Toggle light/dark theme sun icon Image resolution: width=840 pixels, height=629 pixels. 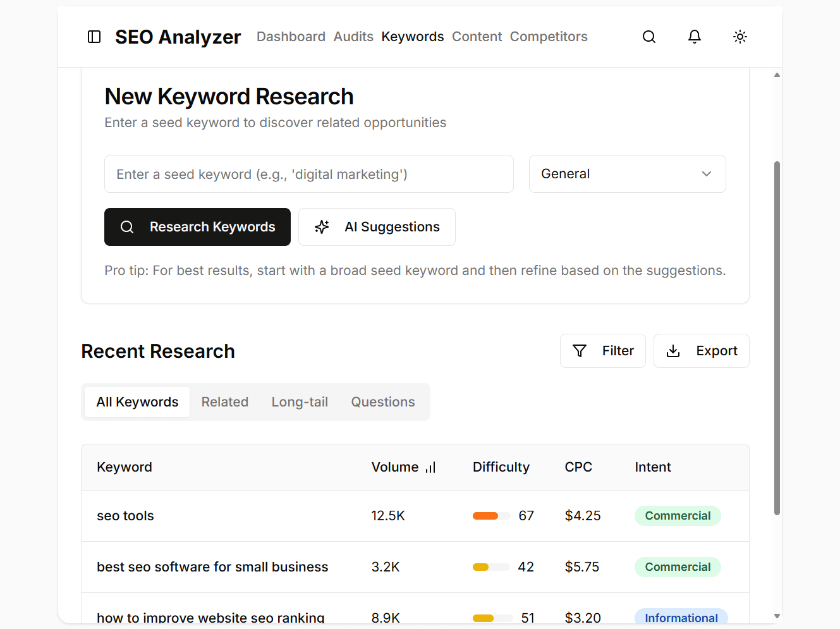click(740, 37)
